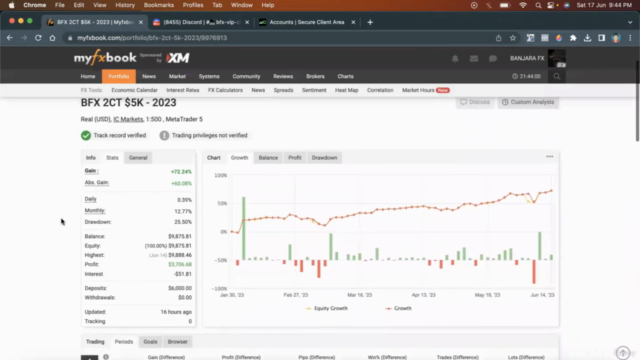Switch to the Goals tab
640x360 pixels.
(150, 342)
